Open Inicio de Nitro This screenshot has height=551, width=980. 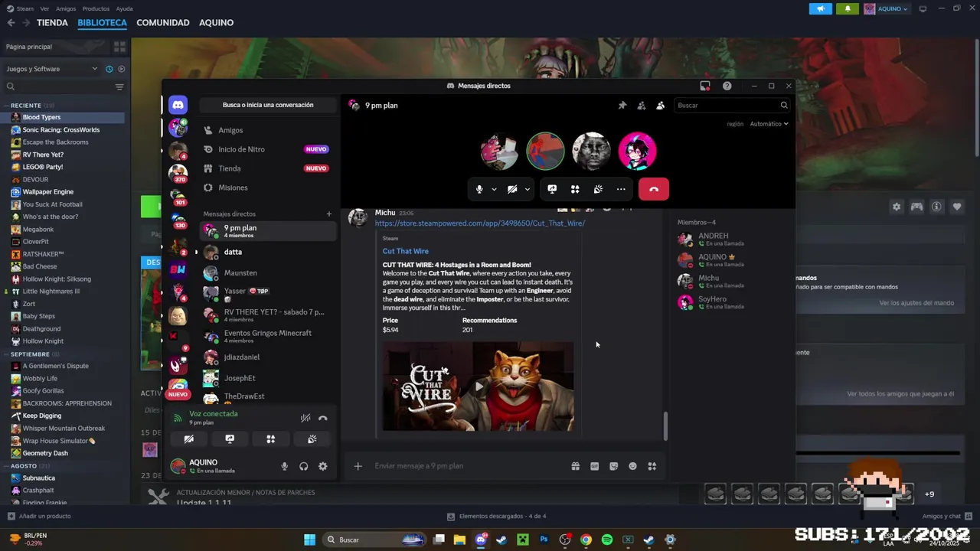(x=267, y=149)
